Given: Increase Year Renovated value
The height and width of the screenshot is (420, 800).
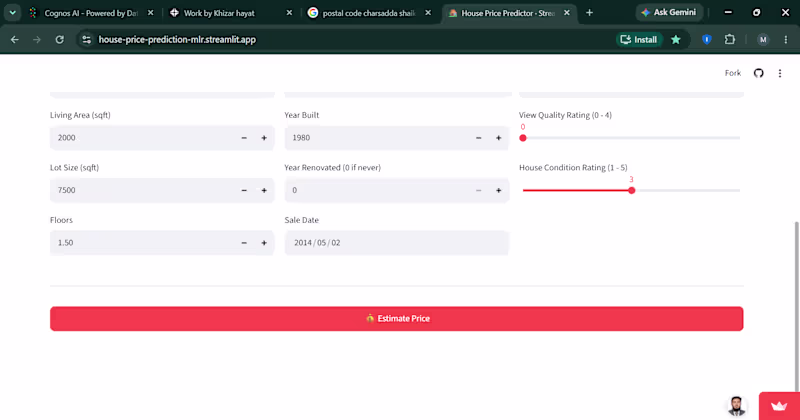Looking at the screenshot, I should [x=498, y=190].
